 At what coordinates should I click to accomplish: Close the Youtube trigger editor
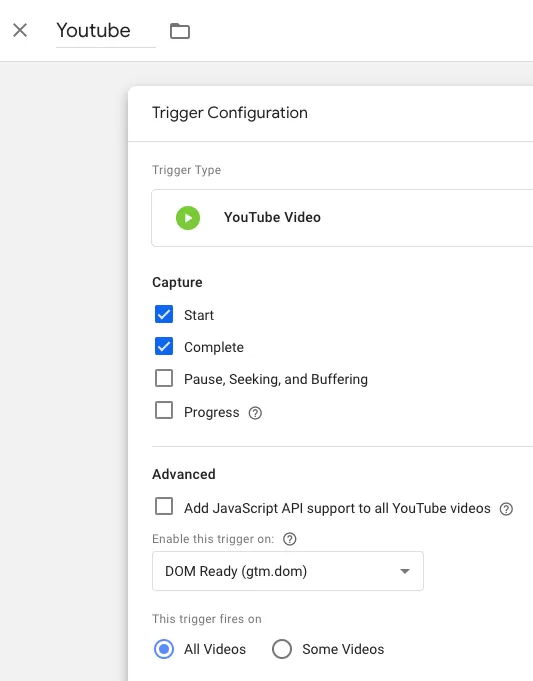pyautogui.click(x=20, y=30)
